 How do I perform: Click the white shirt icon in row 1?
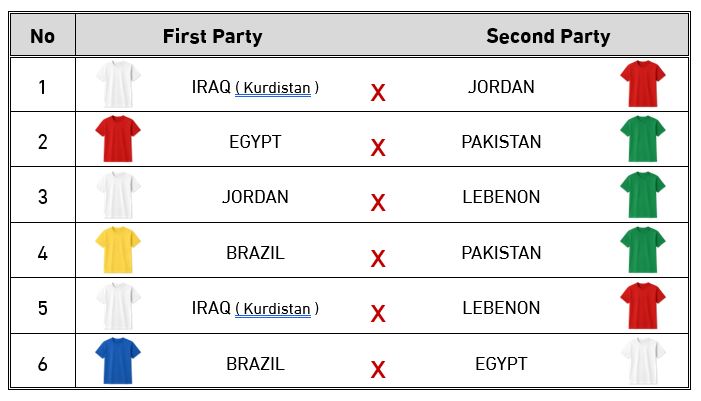tap(118, 84)
